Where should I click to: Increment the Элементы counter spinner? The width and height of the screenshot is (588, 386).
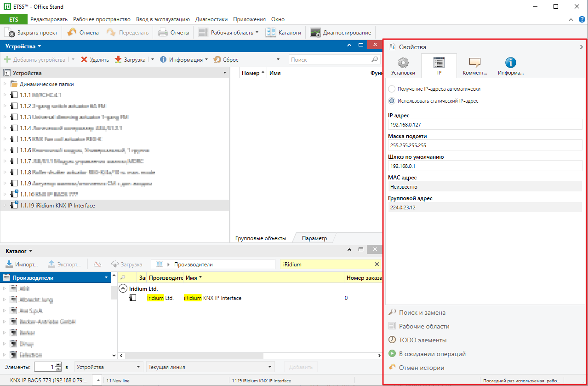coord(58,364)
